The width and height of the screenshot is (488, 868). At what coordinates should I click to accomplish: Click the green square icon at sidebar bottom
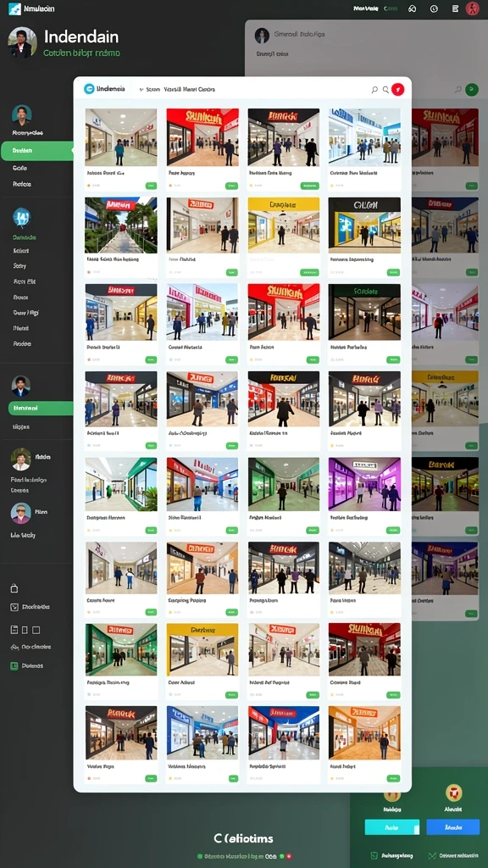(14, 666)
